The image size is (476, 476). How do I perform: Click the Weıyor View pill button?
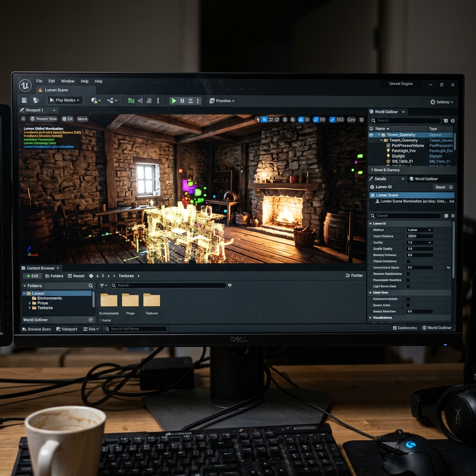43,119
